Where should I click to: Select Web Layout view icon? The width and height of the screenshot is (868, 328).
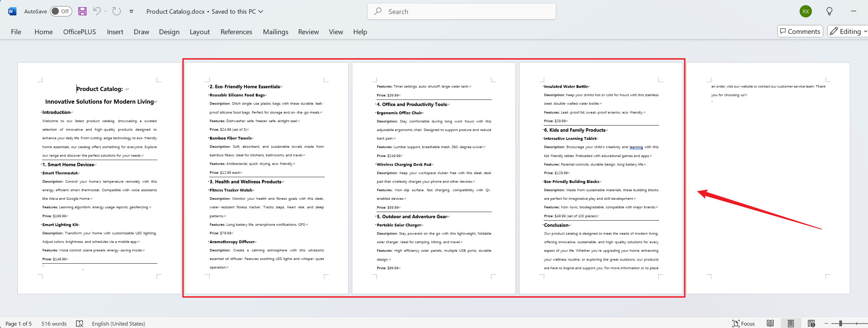(x=811, y=323)
